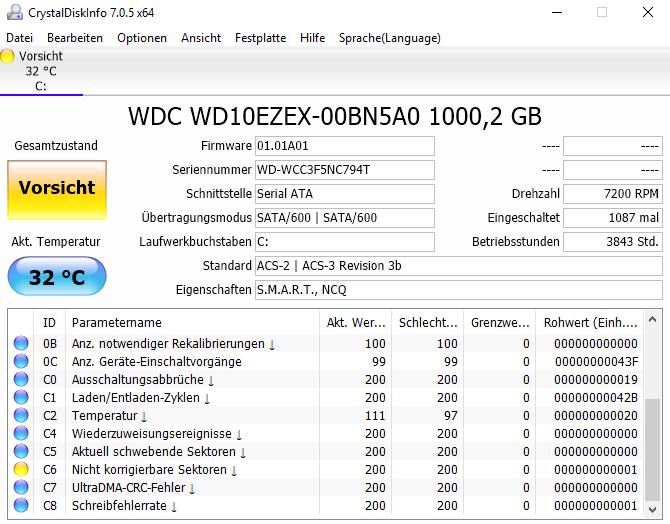The height and width of the screenshot is (524, 670).
Task: Select the C: drive tab with Vorsicht status
Action: (41, 71)
